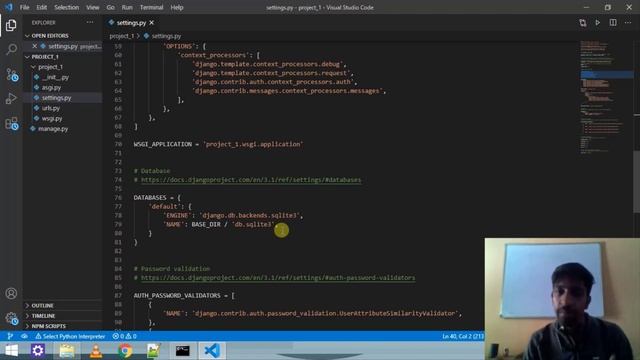
Task: Open manage.py in the file tree
Action: point(53,129)
